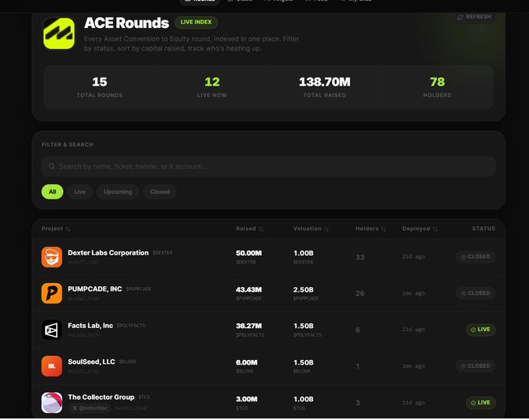This screenshot has height=420, width=529.
Task: Open the PUMPCADE orange P logo
Action: coord(51,293)
